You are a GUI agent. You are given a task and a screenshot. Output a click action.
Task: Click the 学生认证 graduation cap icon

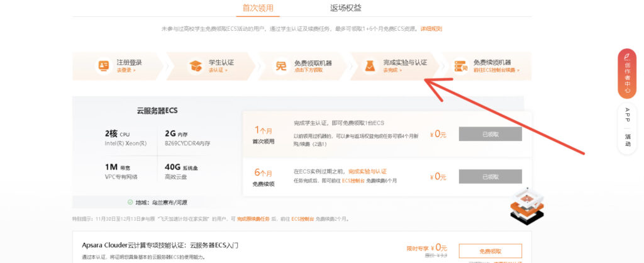coord(196,65)
